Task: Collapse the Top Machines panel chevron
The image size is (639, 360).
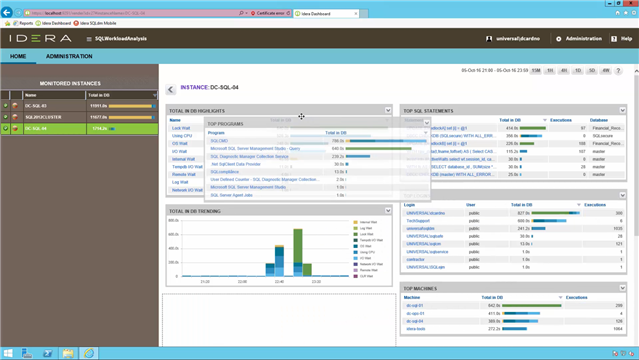Action: (622, 288)
